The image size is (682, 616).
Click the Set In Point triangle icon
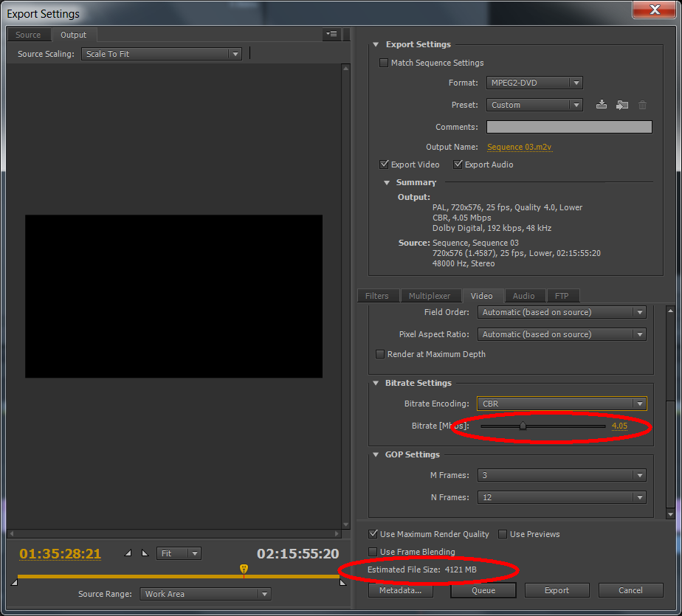(128, 553)
